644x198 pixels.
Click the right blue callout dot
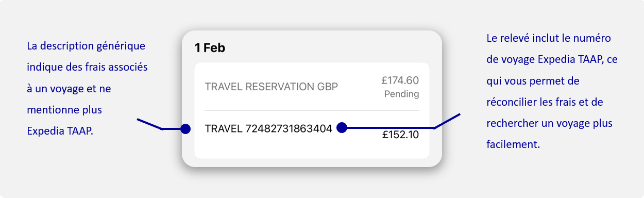point(341,128)
